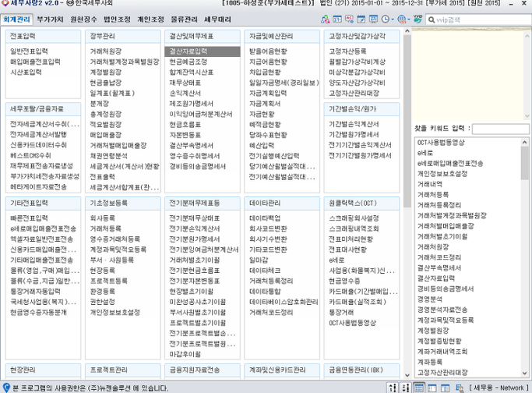Screen dimensions: 532x393
Task: Open 권한설정 under 기초정보등록
Action: coord(103,302)
